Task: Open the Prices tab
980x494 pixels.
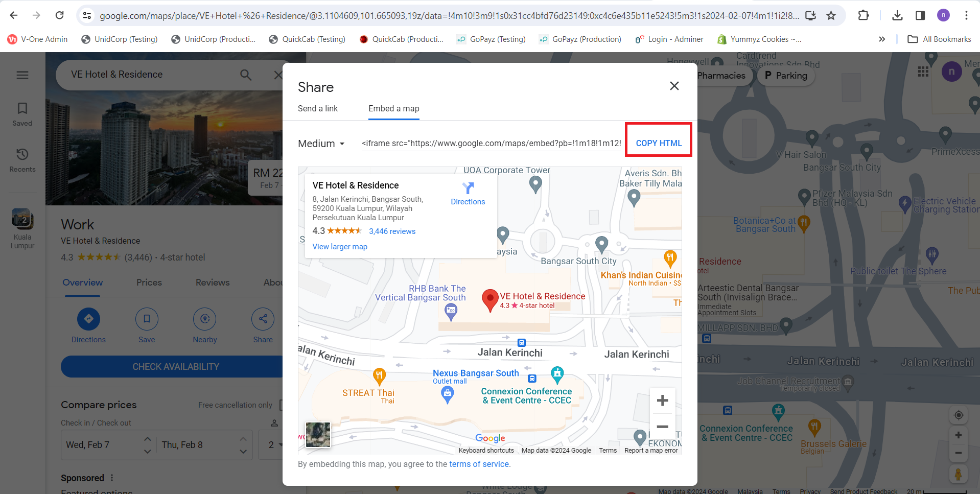Action: (149, 283)
